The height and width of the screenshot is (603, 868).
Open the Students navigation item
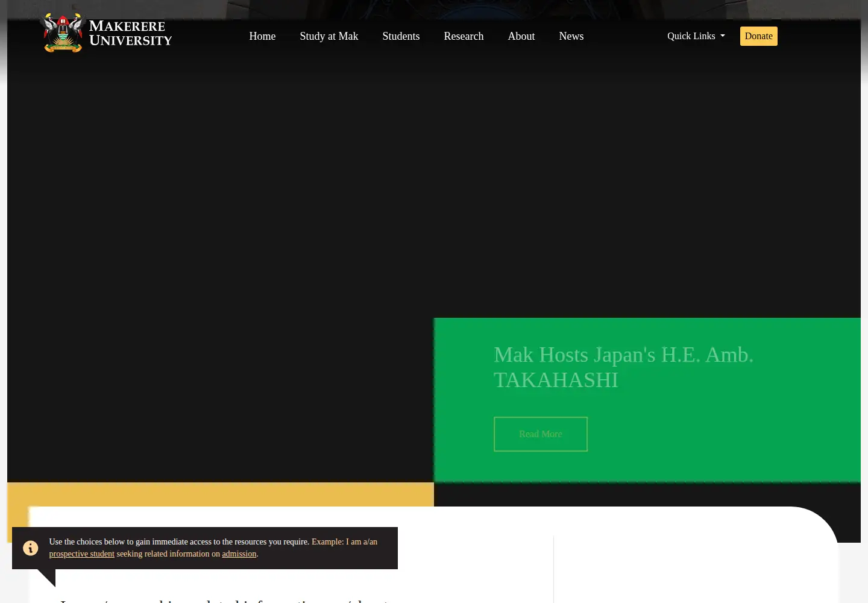[401, 36]
